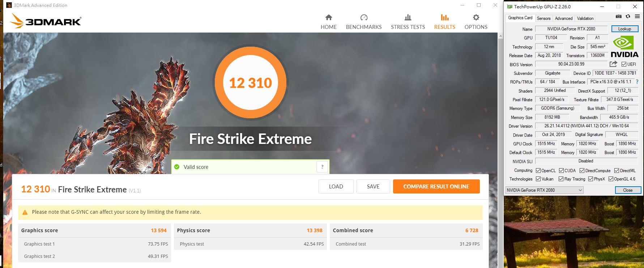
Task: Toggle the Ray Tracing checkbox
Action: pos(561,179)
